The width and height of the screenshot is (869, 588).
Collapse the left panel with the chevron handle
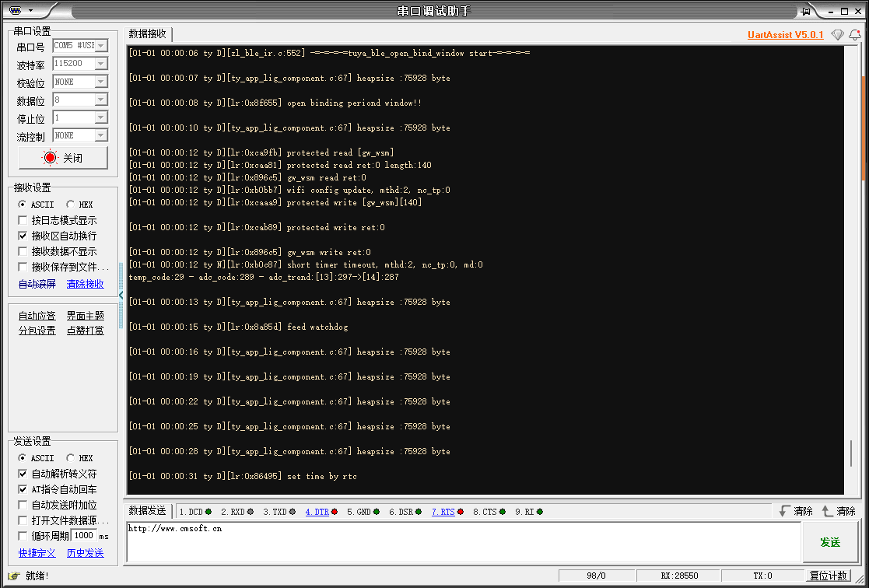pos(121,295)
